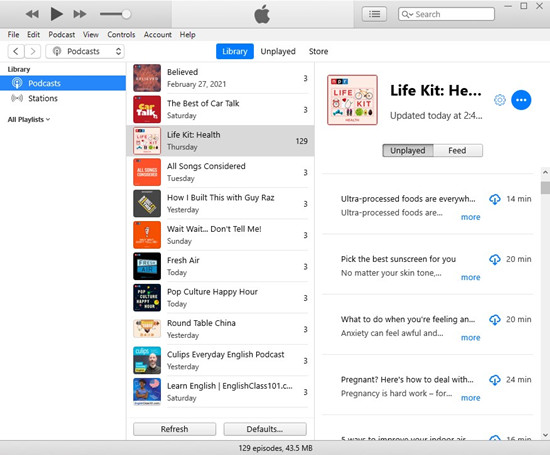Image resolution: width=550 pixels, height=455 pixels.
Task: Click the episode list scrollbar up arrow
Action: 545,172
